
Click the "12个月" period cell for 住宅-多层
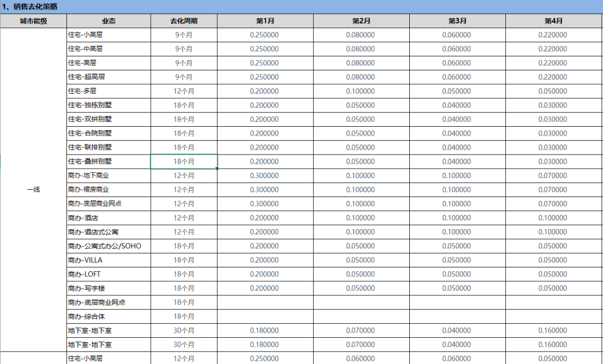coord(184,91)
